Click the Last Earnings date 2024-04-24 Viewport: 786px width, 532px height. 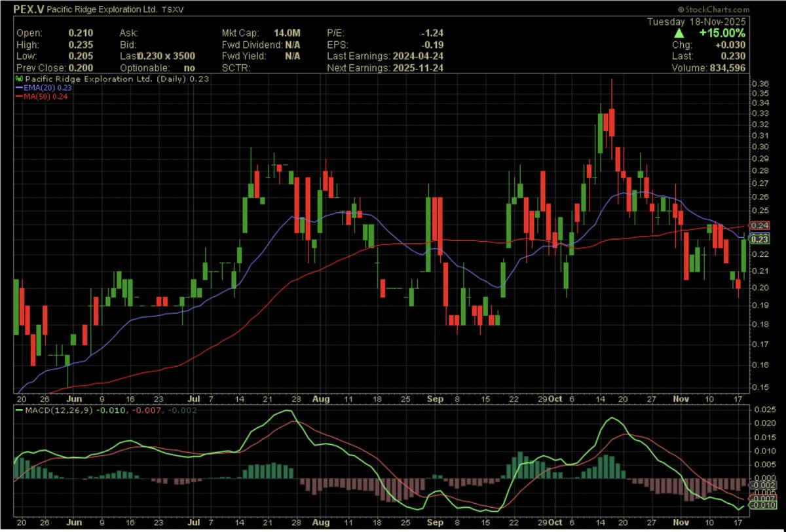417,56
